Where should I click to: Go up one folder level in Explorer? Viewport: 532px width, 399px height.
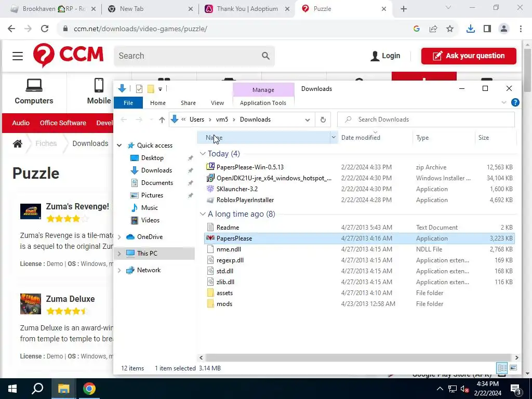pyautogui.click(x=162, y=119)
